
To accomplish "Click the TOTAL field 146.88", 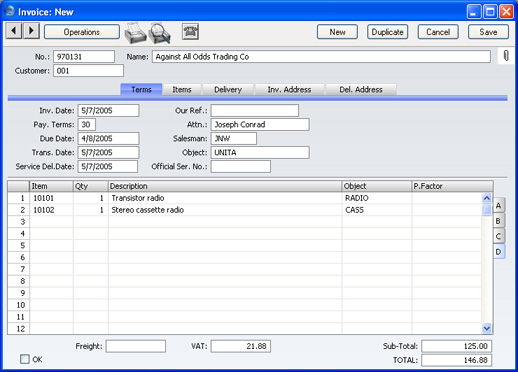I will [x=457, y=360].
